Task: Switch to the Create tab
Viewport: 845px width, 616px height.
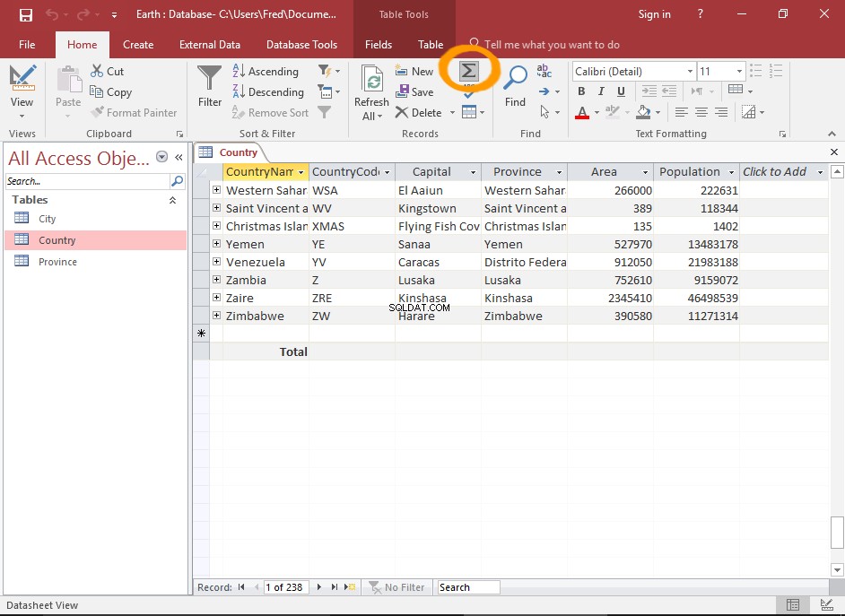Action: point(138,45)
